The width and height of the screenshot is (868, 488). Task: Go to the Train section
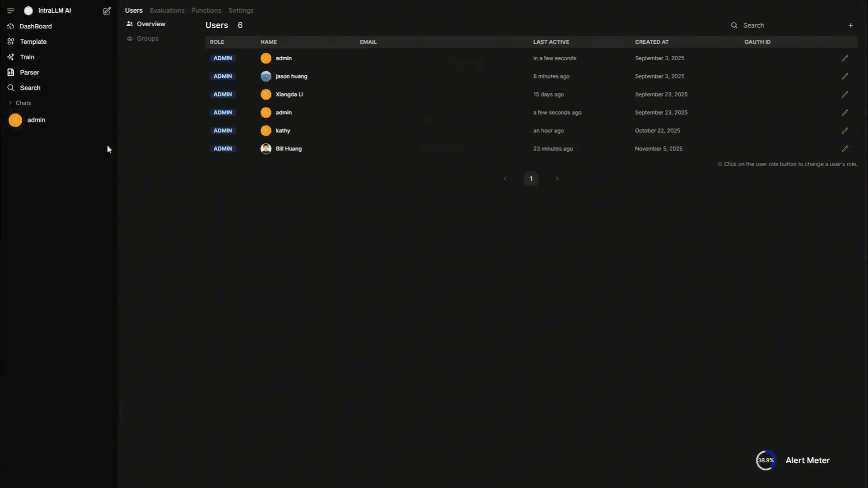(x=21, y=57)
